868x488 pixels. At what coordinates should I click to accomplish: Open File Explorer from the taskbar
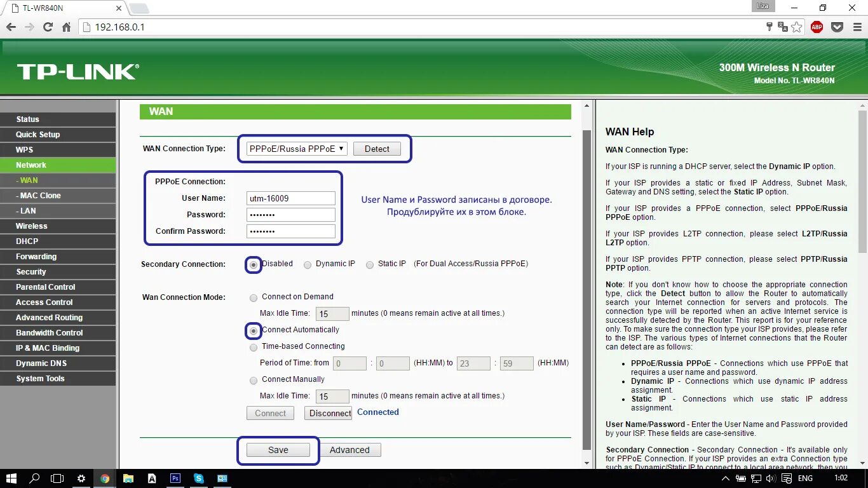click(x=128, y=478)
